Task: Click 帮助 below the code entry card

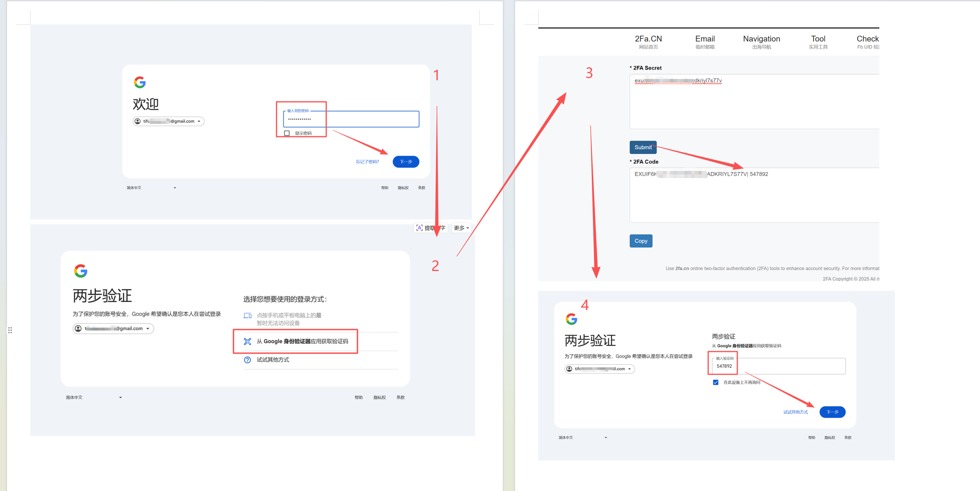Action: (x=811, y=438)
